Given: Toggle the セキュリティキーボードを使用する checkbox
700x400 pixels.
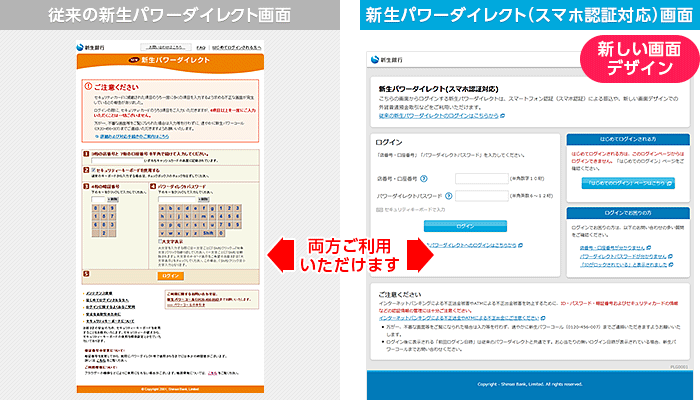Looking at the screenshot, I should point(87,171).
